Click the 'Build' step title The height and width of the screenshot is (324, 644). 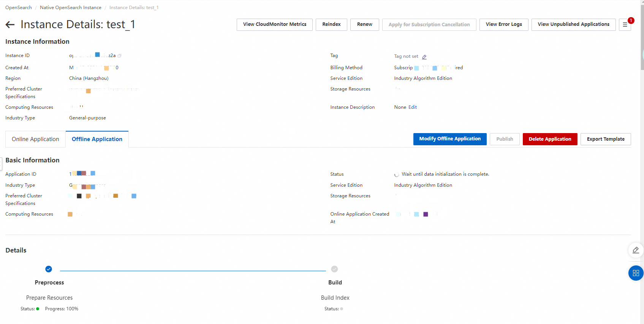[x=335, y=283]
